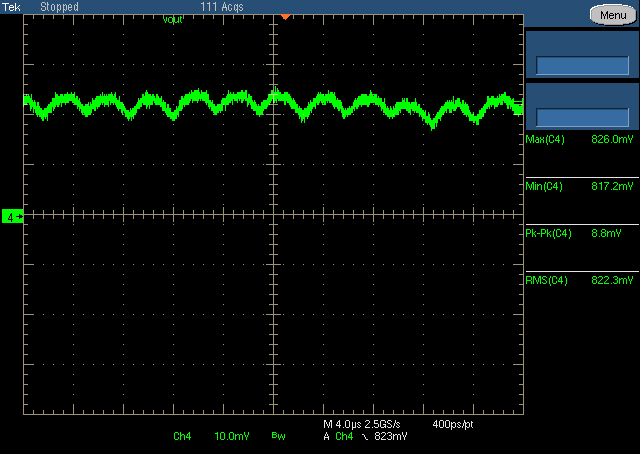Click the Stopped acquisition status
This screenshot has width=640, height=454.
tap(60, 7)
